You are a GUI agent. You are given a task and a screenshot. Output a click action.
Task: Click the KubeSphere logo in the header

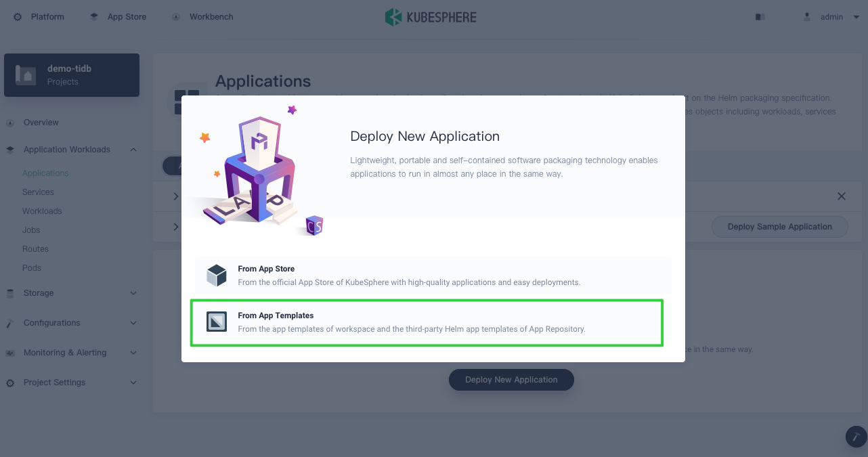click(x=431, y=16)
